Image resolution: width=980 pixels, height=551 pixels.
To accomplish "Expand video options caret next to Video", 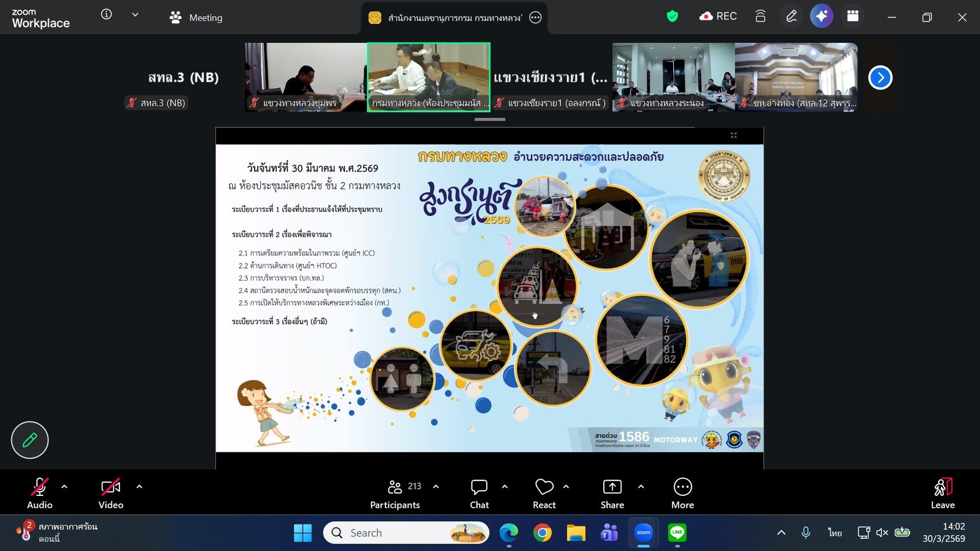I will (x=139, y=487).
